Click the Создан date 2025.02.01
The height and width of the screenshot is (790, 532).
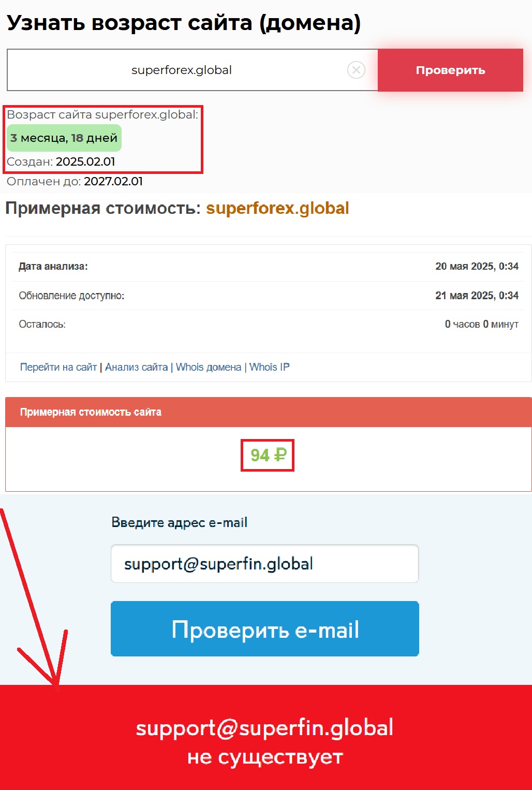pyautogui.click(x=85, y=162)
